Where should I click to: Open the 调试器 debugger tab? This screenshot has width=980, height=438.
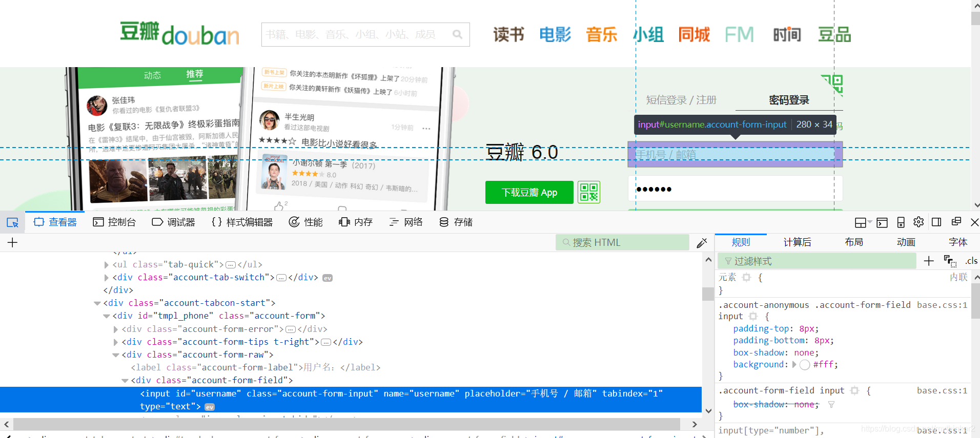point(173,222)
